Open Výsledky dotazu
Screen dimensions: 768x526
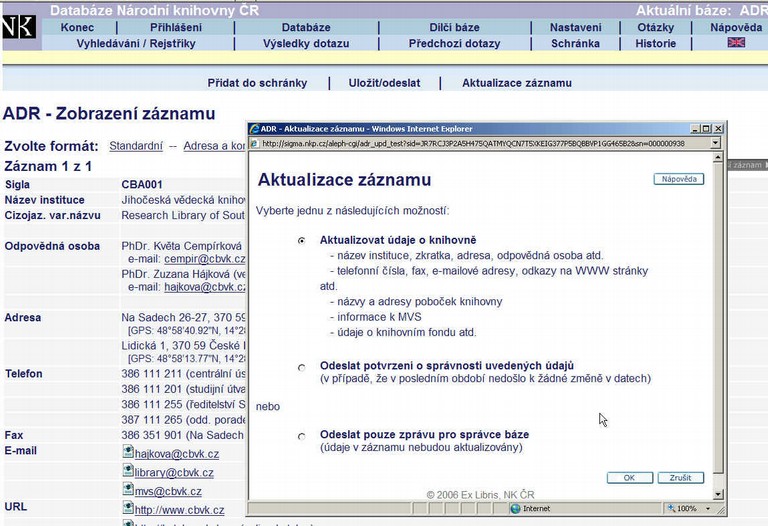pos(306,44)
